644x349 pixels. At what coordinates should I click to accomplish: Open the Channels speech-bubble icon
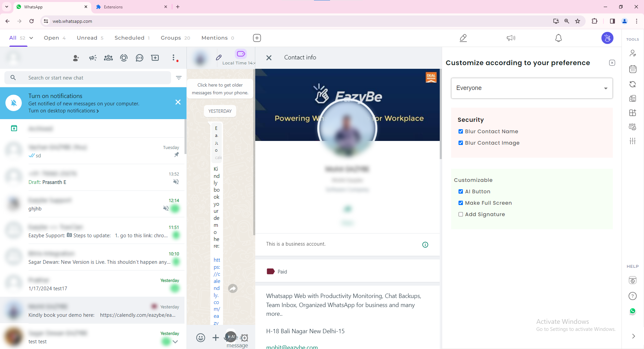140,58
